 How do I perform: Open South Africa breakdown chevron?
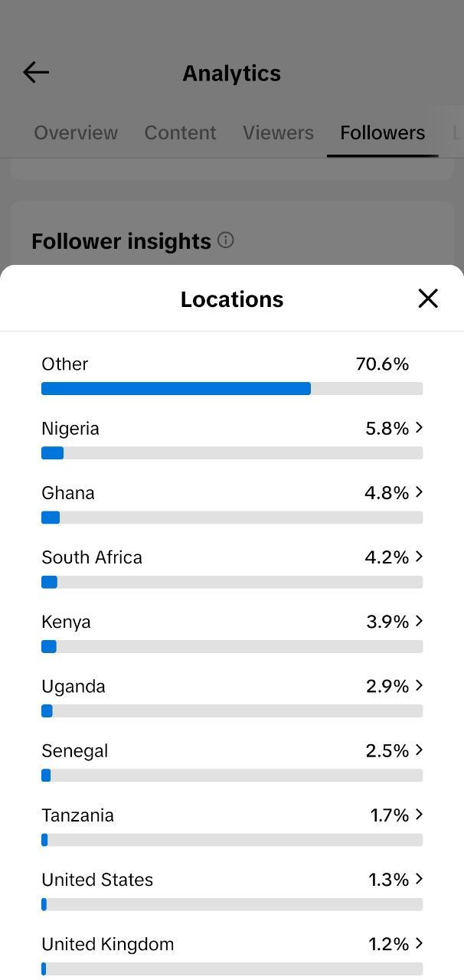(x=419, y=557)
